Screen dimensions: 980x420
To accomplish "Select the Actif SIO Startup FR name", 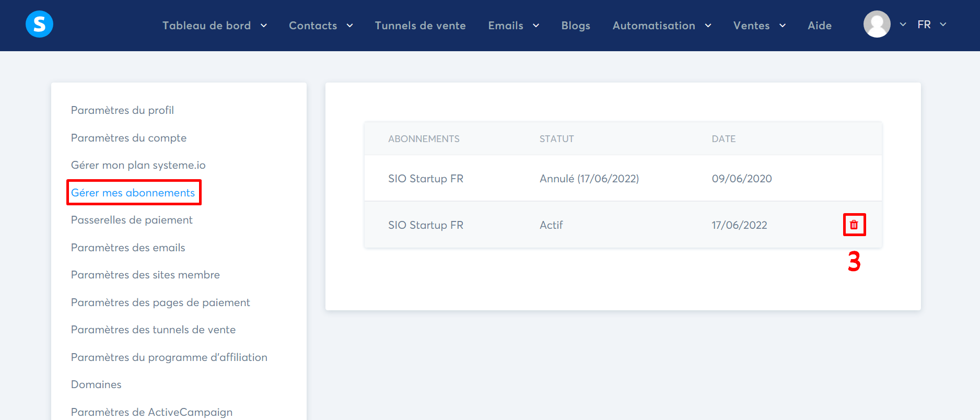I will coord(426,225).
